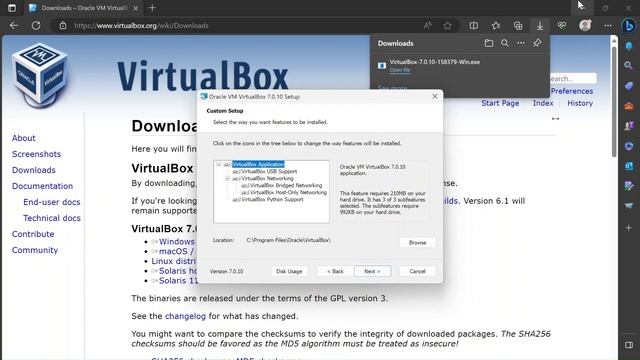Open About in the site sidebar
The width and height of the screenshot is (640, 360).
[24, 138]
